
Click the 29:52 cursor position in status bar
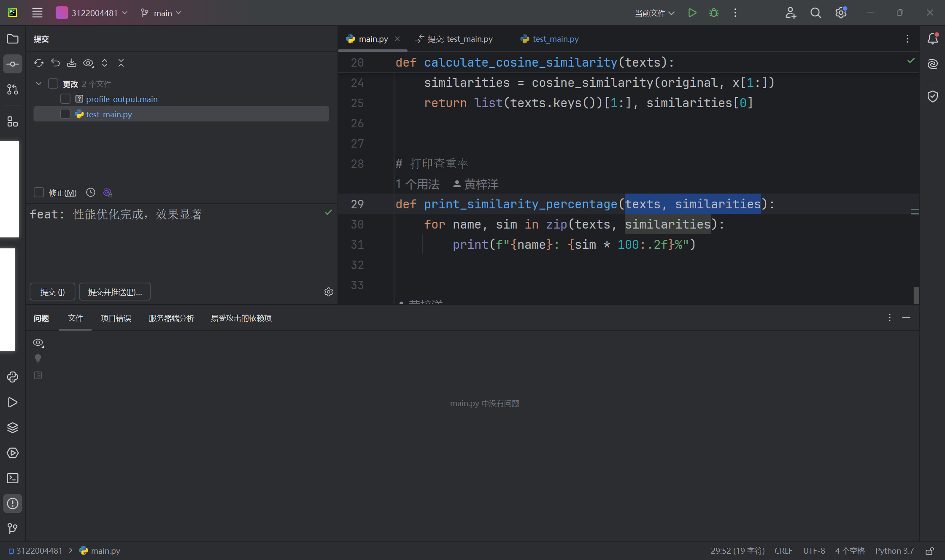click(737, 551)
